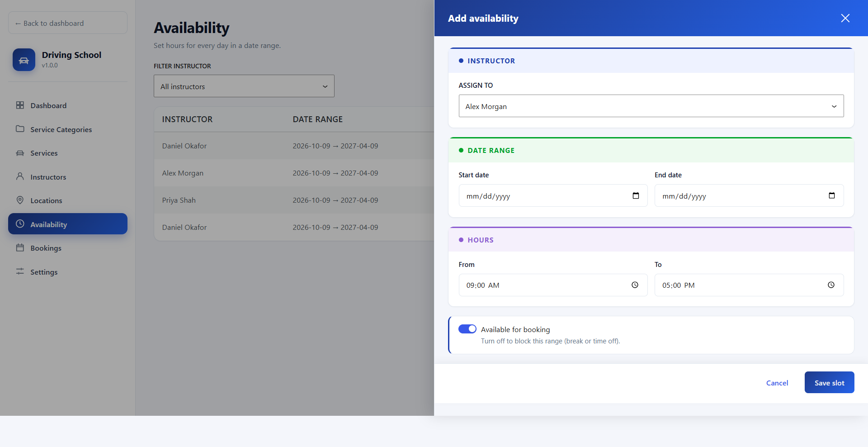Open the Assign To instructor dropdown
Screen dimensions: 868x447
pyautogui.click(x=651, y=106)
